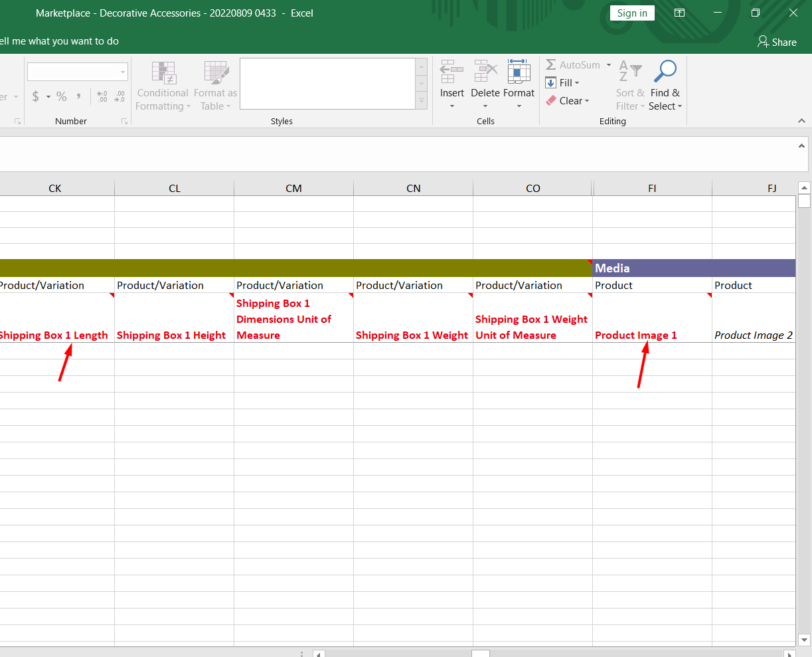
Task: Click the Delete cells icon
Action: pos(485,71)
